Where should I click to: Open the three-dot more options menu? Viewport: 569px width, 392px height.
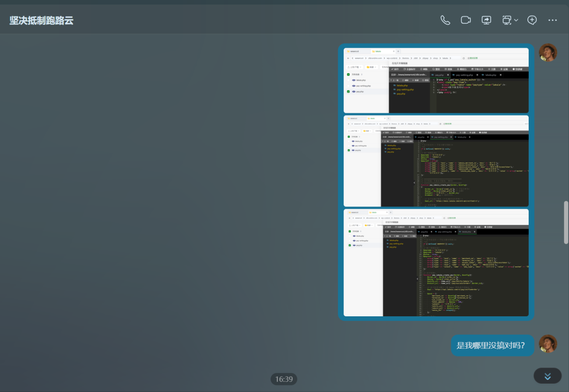click(x=552, y=20)
